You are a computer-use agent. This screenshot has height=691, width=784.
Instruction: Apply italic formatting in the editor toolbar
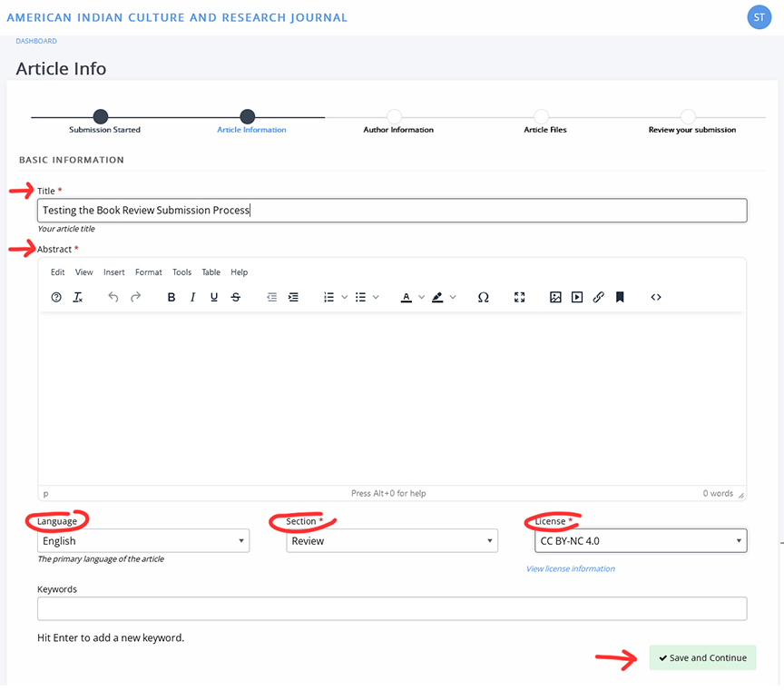click(x=192, y=297)
